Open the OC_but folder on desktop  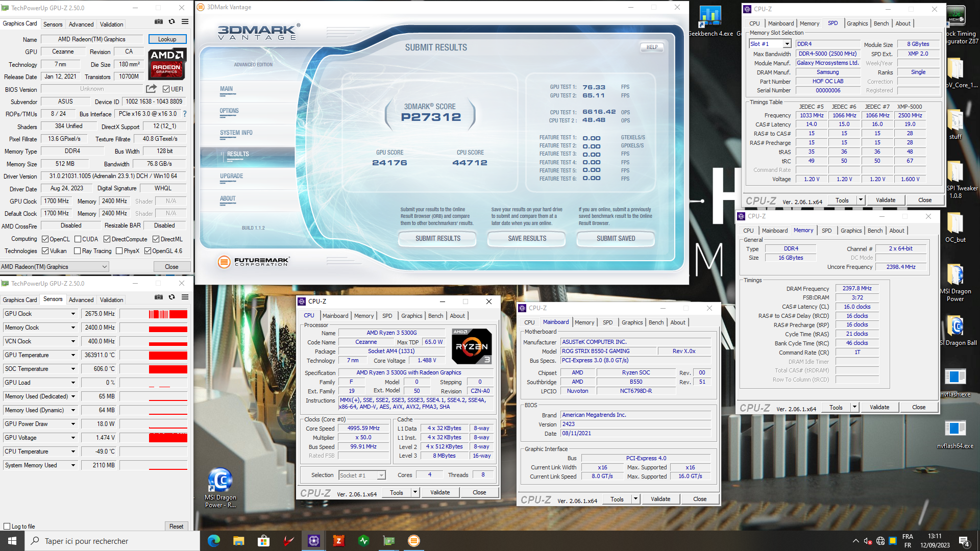tap(955, 227)
